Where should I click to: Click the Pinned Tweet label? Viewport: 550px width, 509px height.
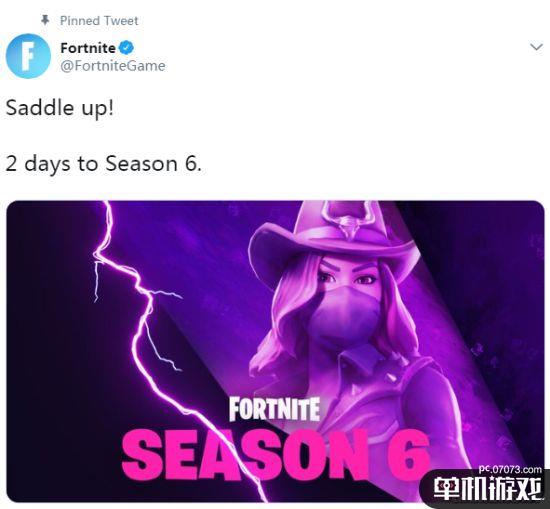[99, 21]
